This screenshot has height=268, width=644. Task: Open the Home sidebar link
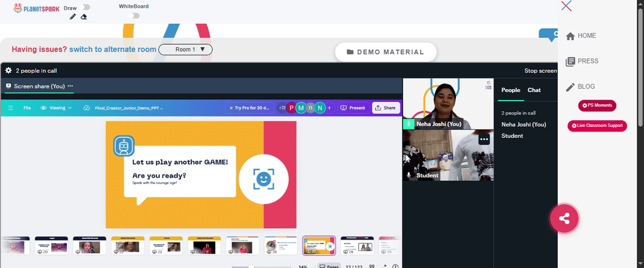[581, 36]
